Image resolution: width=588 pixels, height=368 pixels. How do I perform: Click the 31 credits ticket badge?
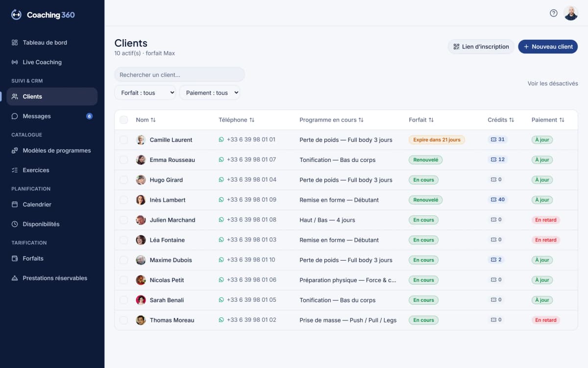pos(498,140)
